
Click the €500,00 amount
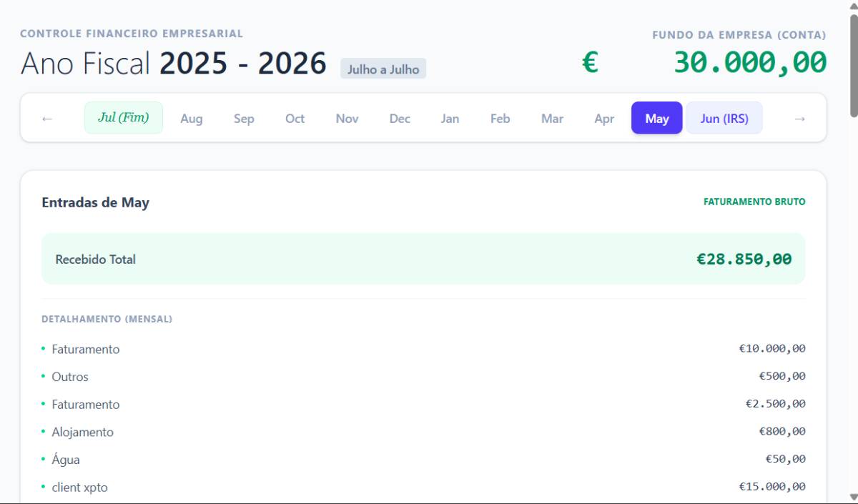782,376
